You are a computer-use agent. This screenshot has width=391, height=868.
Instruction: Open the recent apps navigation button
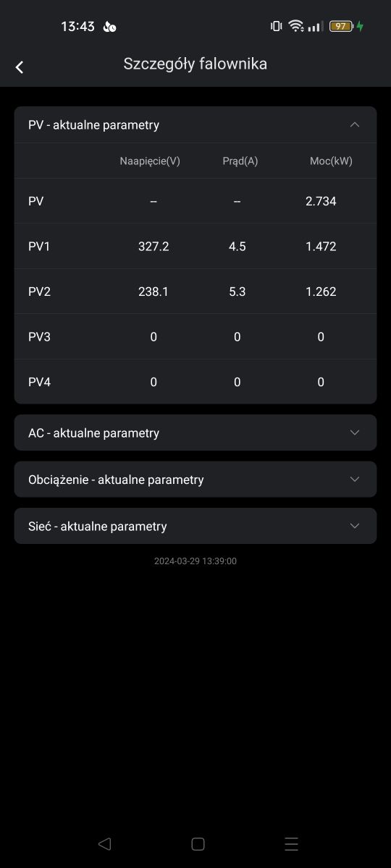tap(291, 843)
